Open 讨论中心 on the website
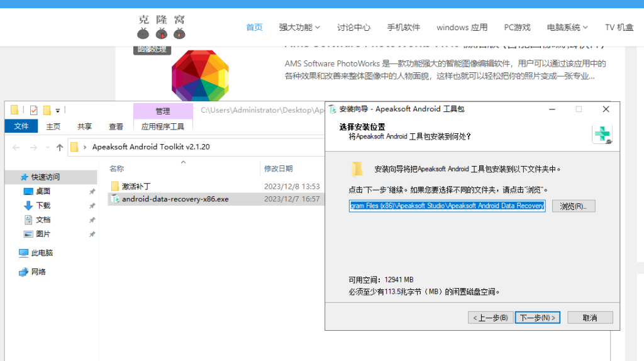The image size is (644, 361). click(x=353, y=28)
